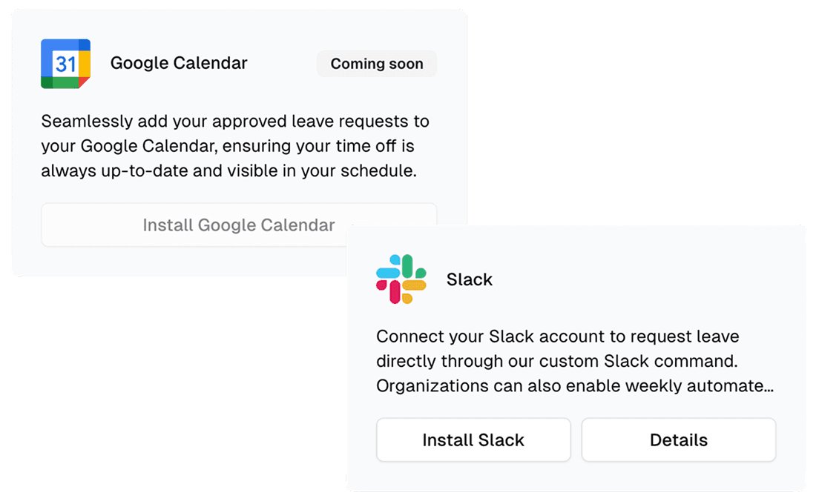Select the Google Calendar card title

[x=178, y=63]
